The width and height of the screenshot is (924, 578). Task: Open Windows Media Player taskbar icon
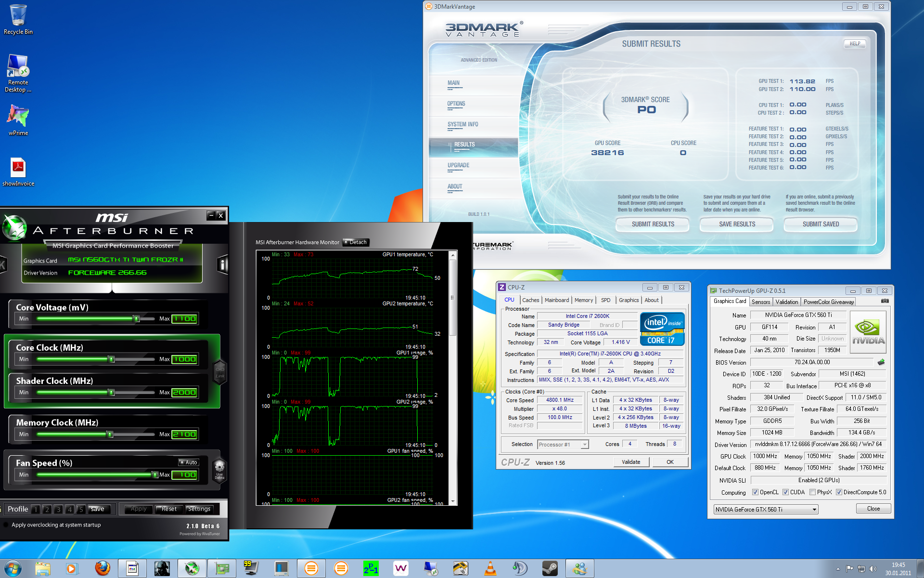[72, 568]
